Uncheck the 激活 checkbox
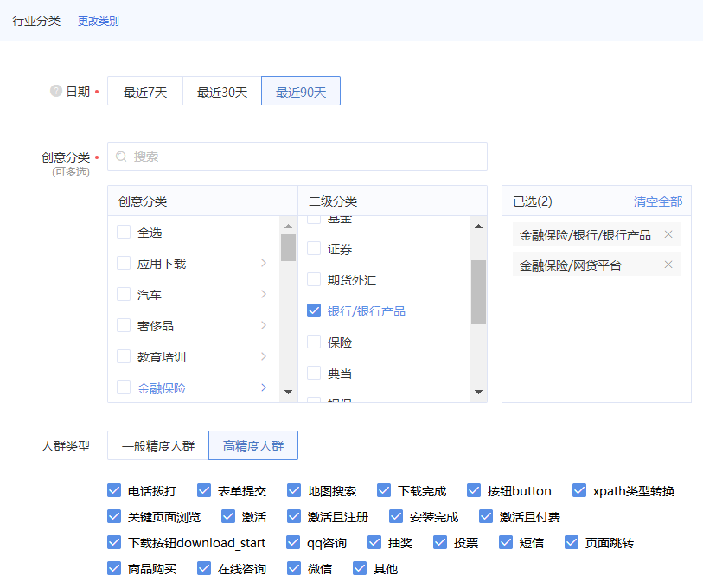This screenshot has height=588, width=703. 228,516
